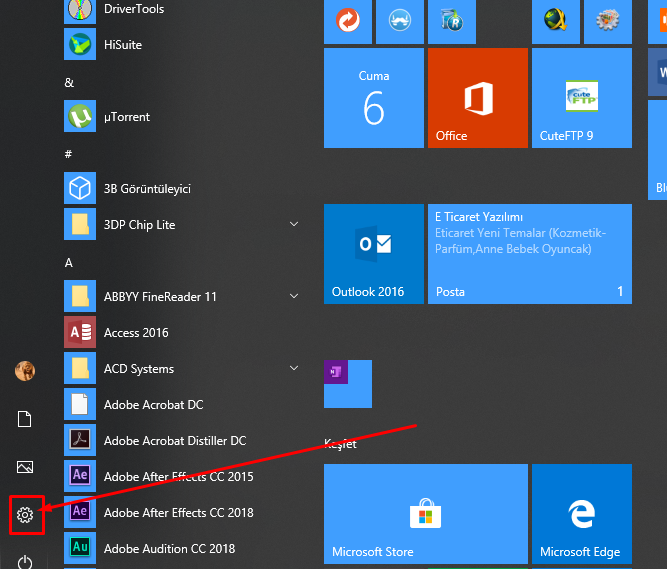Open Settings gear icon in sidebar
Screen dimensions: 667x569
(x=25, y=515)
